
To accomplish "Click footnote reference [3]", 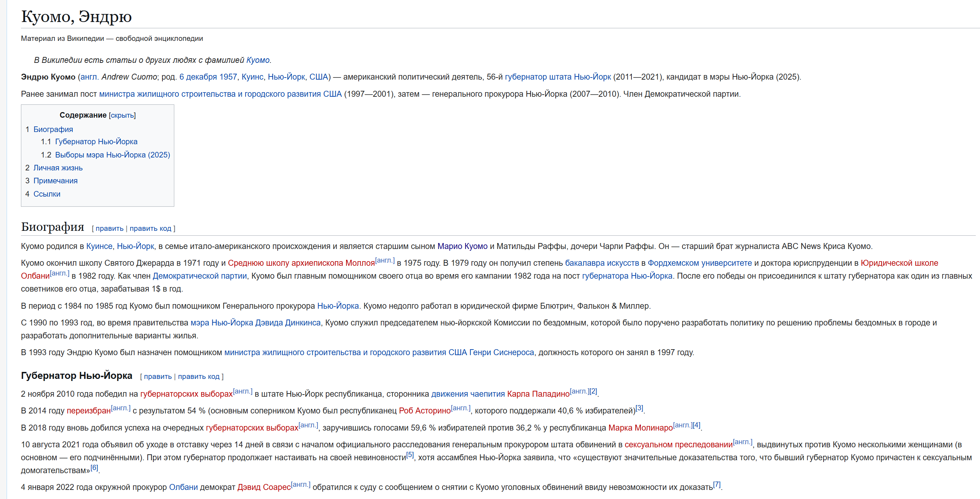I will pyautogui.click(x=639, y=409).
